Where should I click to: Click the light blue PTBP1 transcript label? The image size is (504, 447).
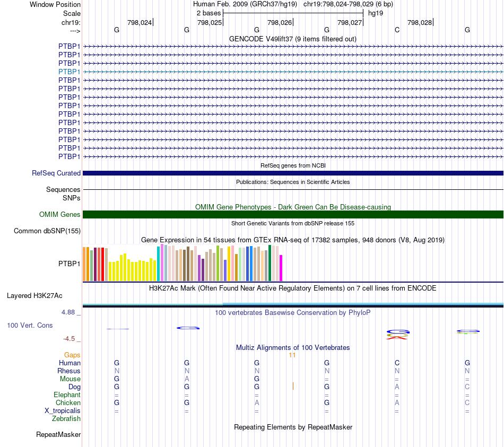tap(69, 72)
